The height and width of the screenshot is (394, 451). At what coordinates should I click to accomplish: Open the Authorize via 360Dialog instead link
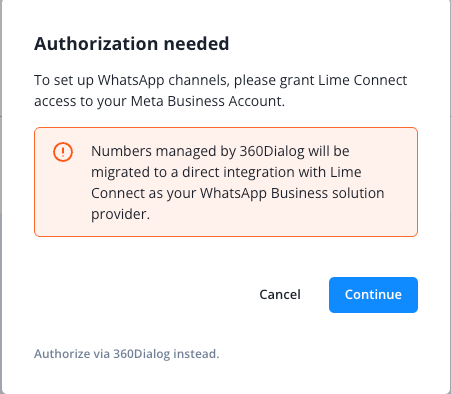tap(127, 354)
